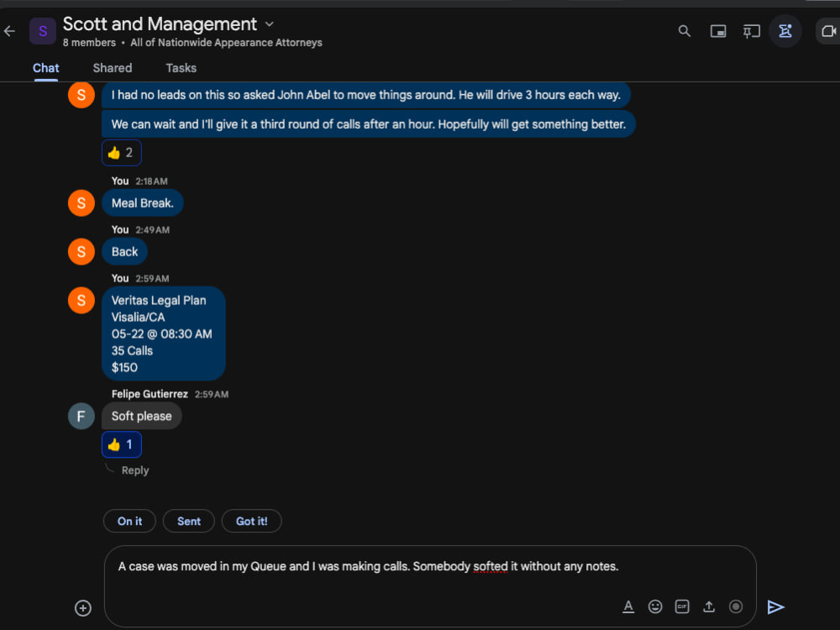Switch to the Shared tab
Screen dimensions: 840x630
tap(113, 68)
